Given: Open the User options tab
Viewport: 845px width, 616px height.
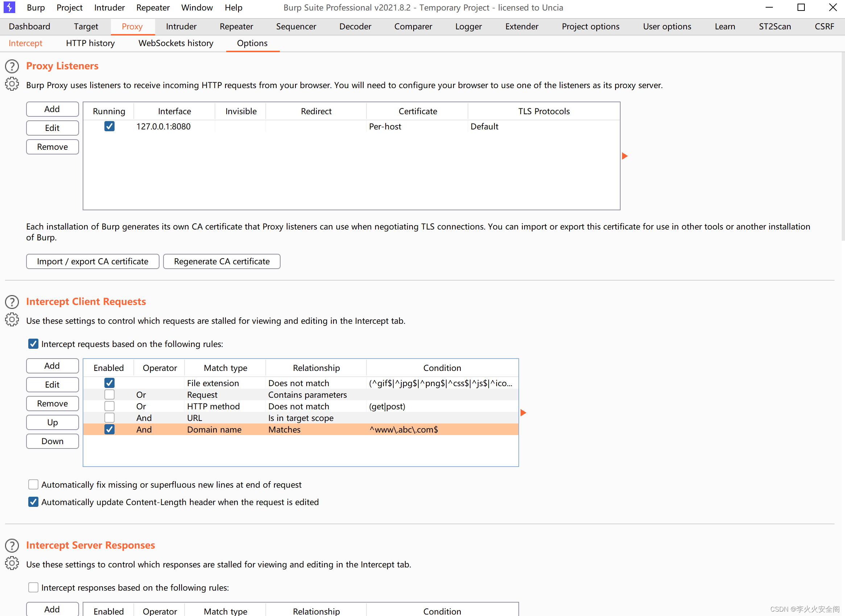Looking at the screenshot, I should 667,26.
